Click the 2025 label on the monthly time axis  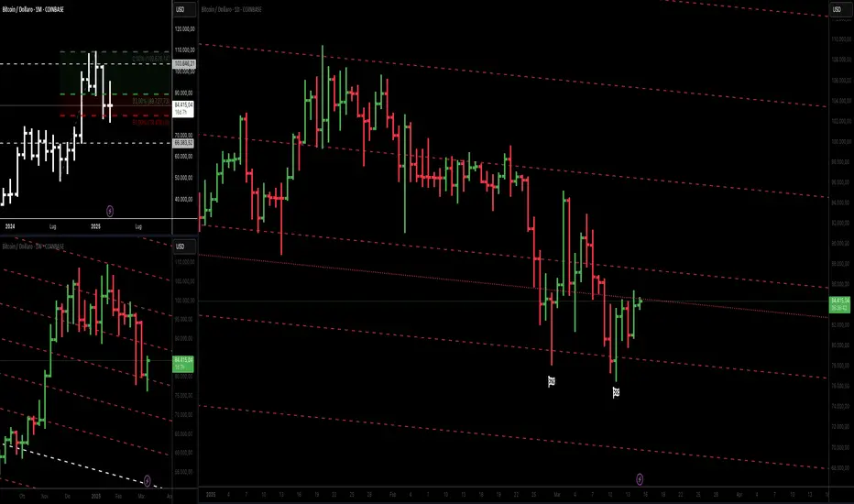click(x=96, y=226)
